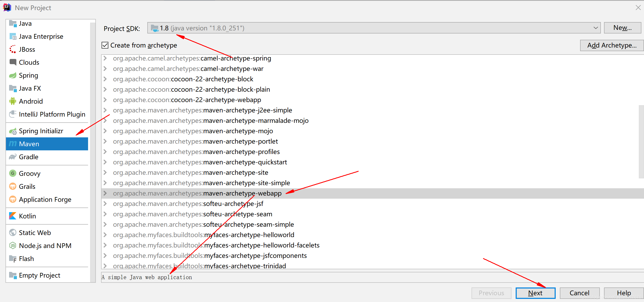This screenshot has width=644, height=302.
Task: Click the Empty Project icon
Action: pyautogui.click(x=13, y=275)
